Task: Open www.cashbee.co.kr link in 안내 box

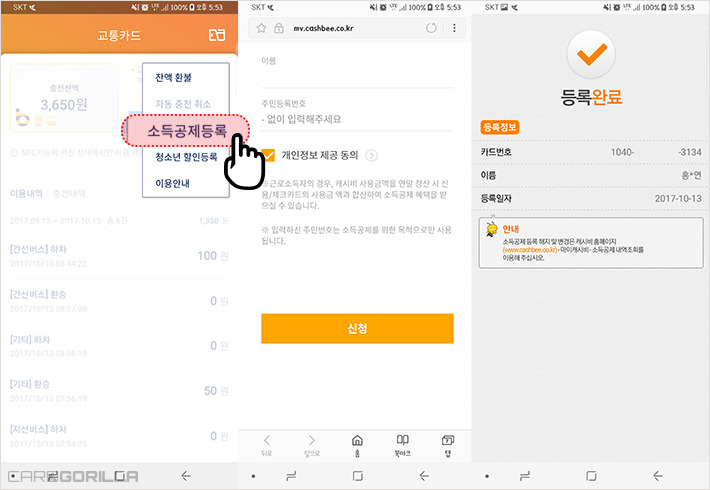Action: 529,250
